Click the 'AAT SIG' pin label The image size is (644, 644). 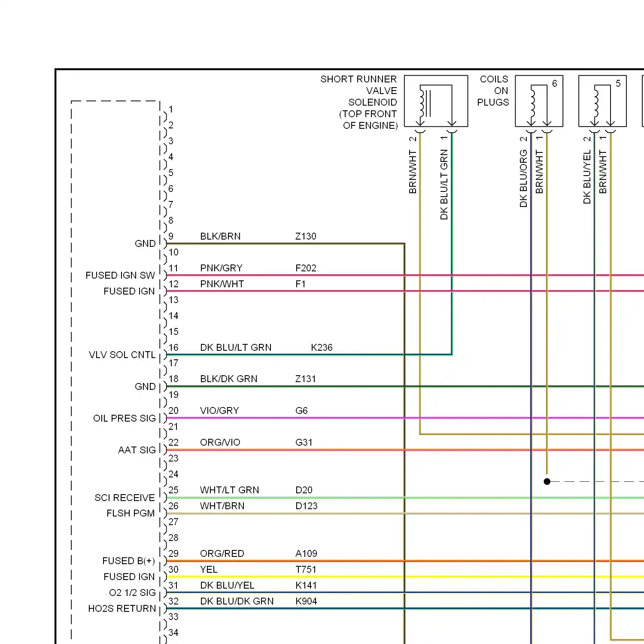click(137, 450)
